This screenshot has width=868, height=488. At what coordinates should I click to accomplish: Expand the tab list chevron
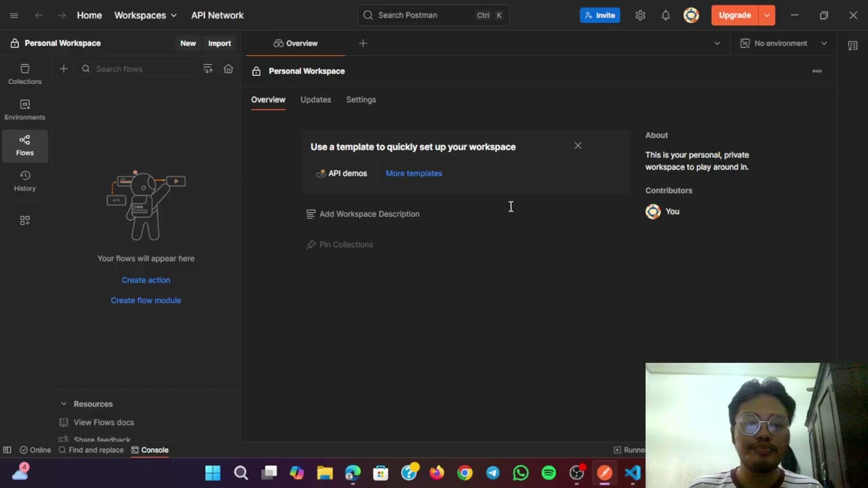point(717,43)
